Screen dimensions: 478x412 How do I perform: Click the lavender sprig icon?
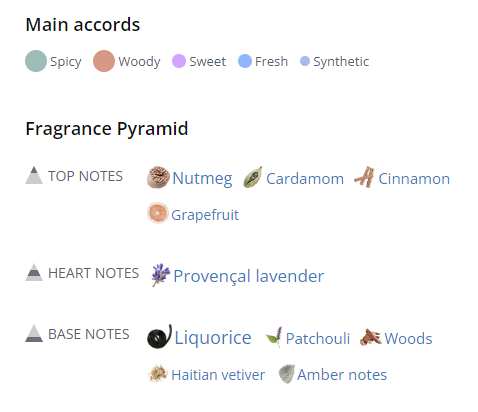point(161,275)
